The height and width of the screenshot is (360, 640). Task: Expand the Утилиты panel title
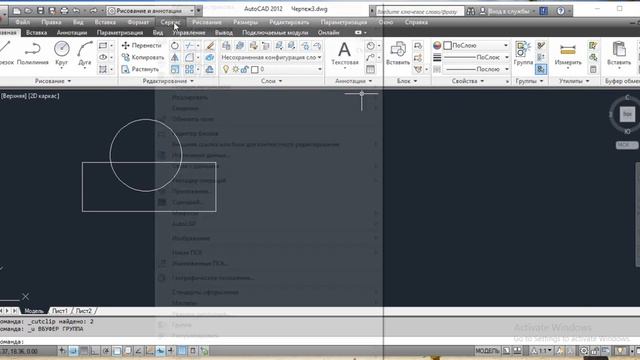click(574, 81)
